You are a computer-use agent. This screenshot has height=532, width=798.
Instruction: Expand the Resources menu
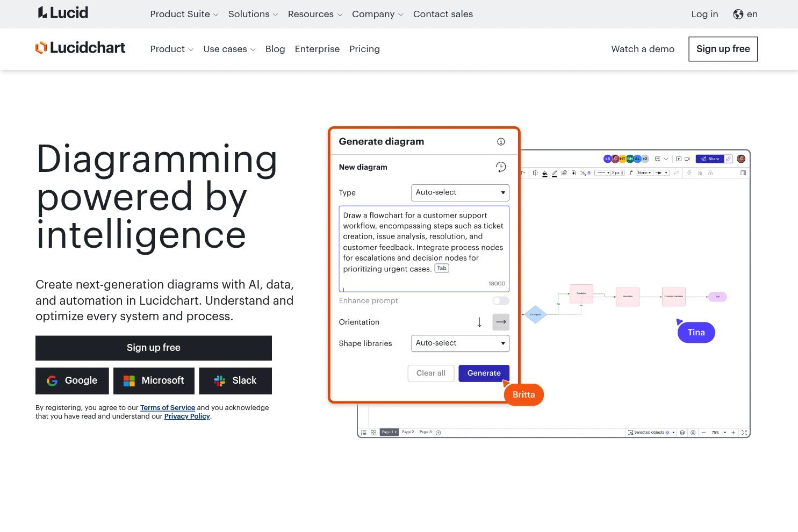[315, 15]
